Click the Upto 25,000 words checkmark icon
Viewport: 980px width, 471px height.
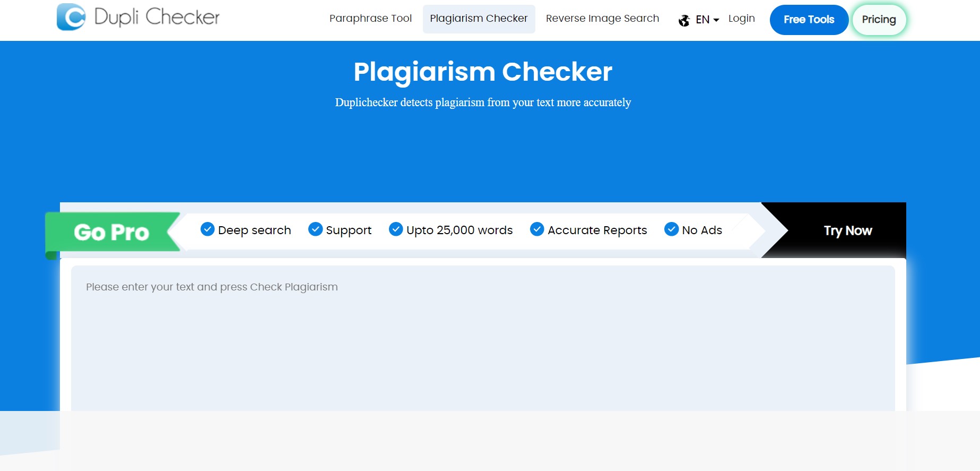point(396,229)
